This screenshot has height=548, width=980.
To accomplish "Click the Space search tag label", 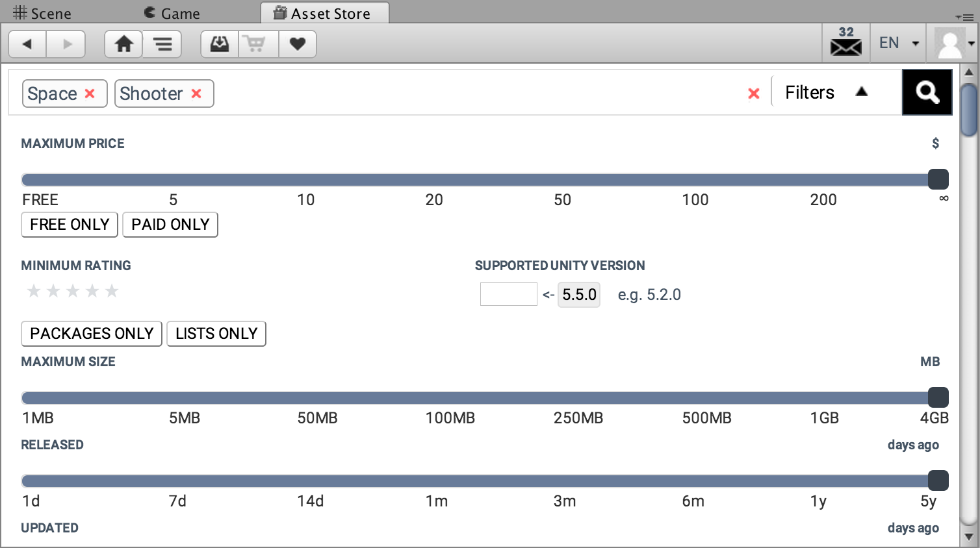I will (x=52, y=93).
